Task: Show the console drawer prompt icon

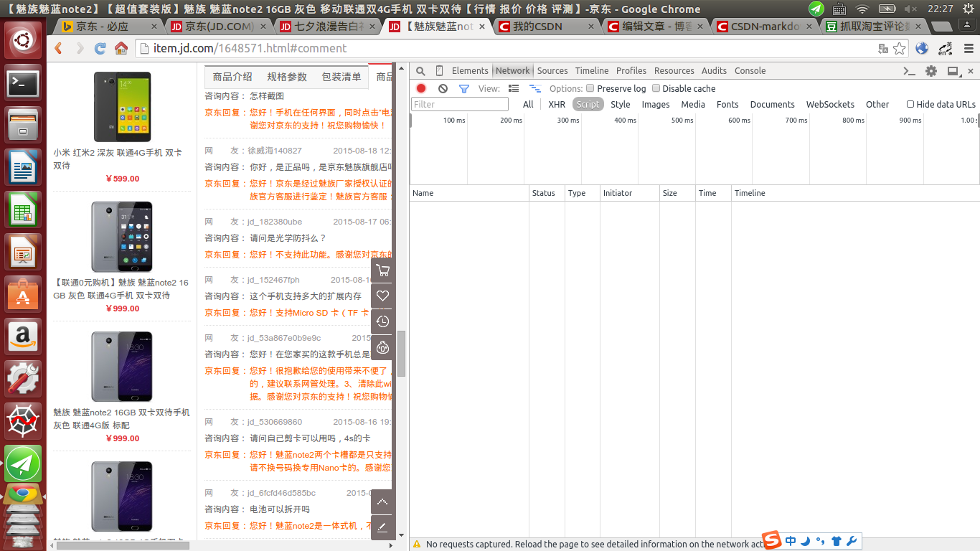Action: (x=909, y=71)
